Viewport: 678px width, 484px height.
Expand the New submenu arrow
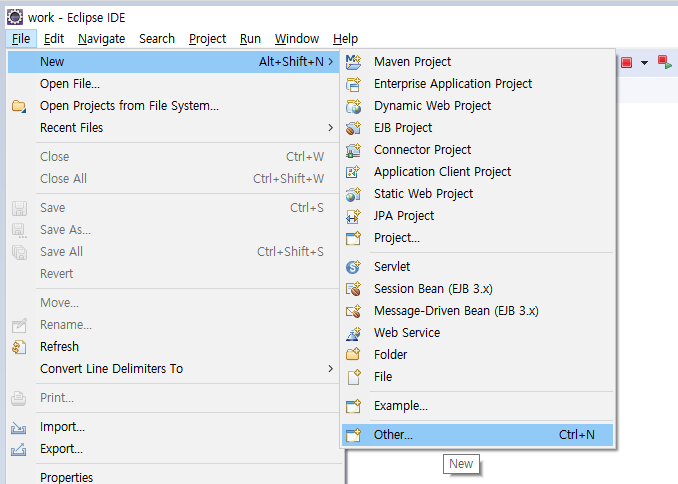point(331,62)
